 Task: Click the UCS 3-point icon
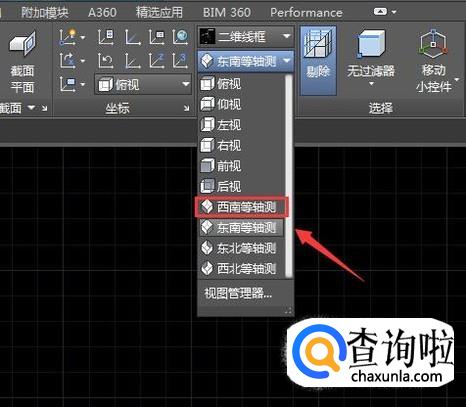pos(180,61)
